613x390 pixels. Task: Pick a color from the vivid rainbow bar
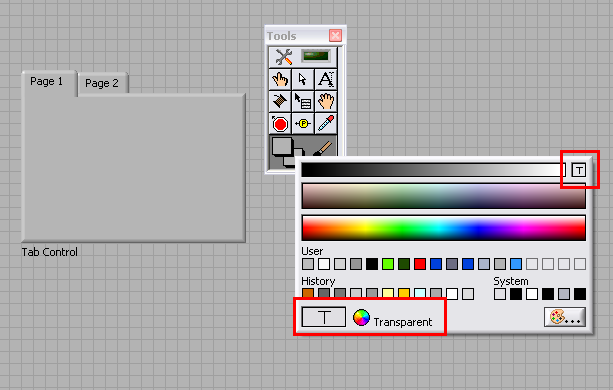[444, 228]
